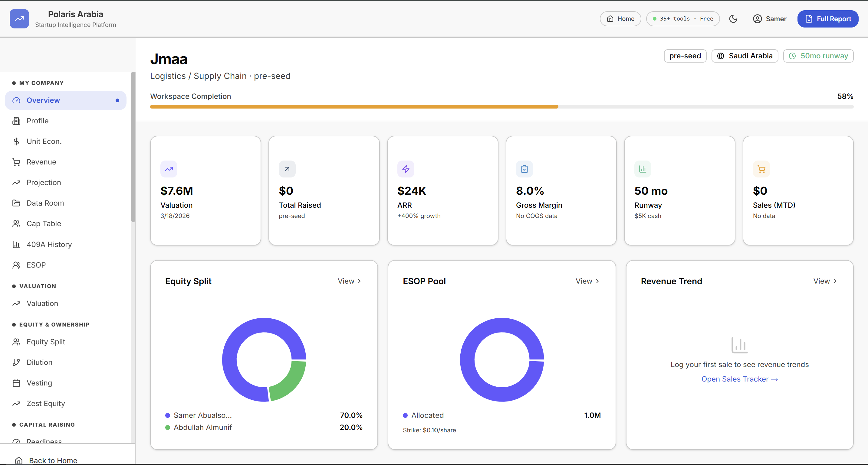Click the Total Raised arrow icon
Image resolution: width=868 pixels, height=465 pixels.
[x=287, y=169]
